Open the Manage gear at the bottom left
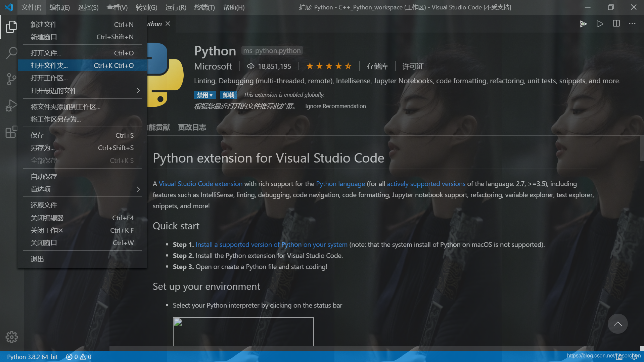This screenshot has height=362, width=644. coord(11,337)
